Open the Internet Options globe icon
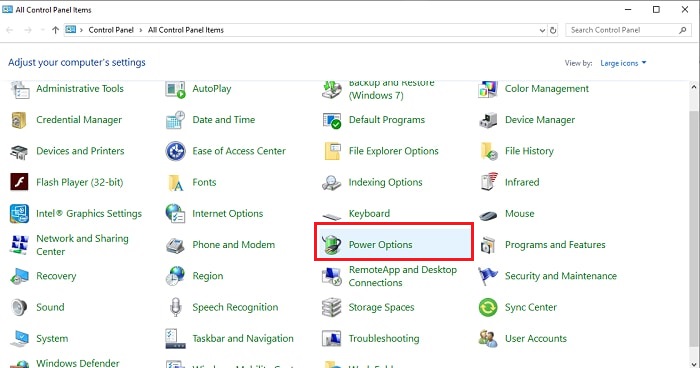Screen dimensions: 700x368 pyautogui.click(x=175, y=213)
